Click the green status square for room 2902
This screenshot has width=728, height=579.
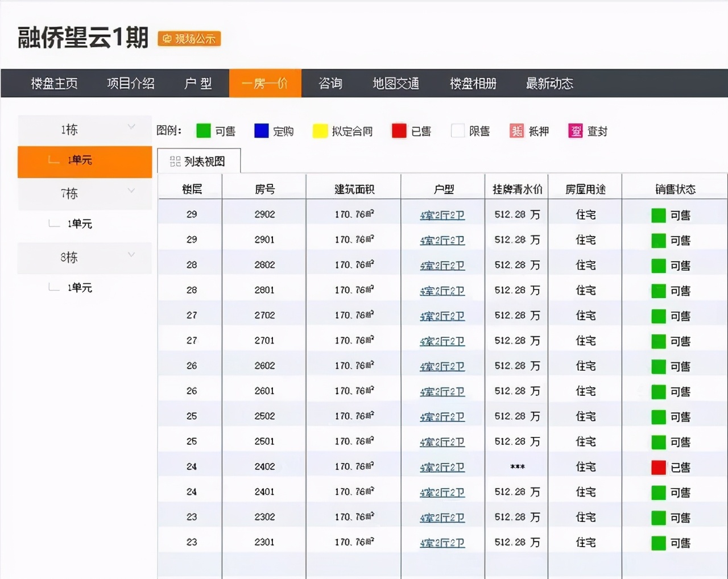(658, 215)
